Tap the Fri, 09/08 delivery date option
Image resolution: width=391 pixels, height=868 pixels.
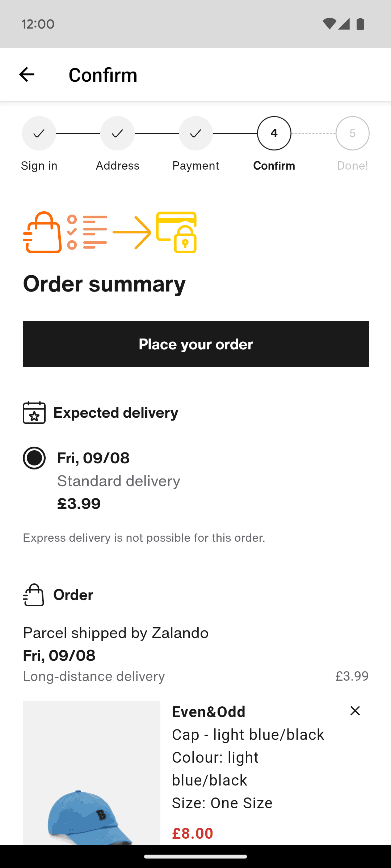pos(93,458)
